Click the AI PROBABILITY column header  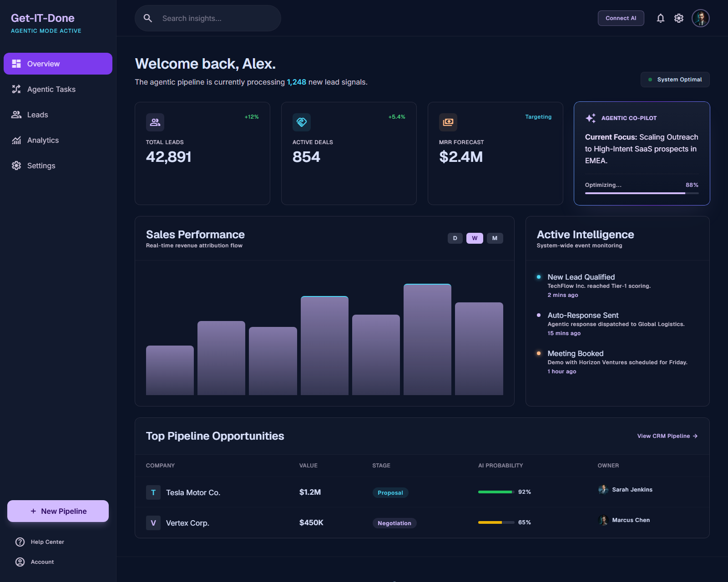500,466
